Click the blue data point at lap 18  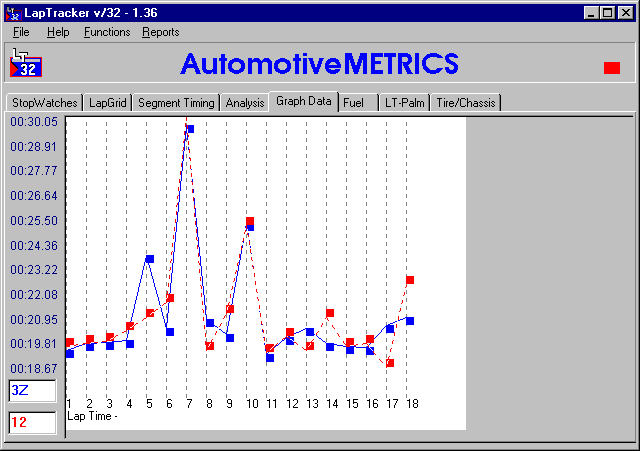(x=410, y=321)
